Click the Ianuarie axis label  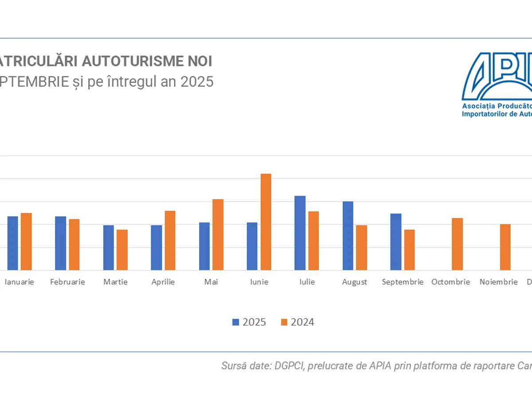[19, 282]
